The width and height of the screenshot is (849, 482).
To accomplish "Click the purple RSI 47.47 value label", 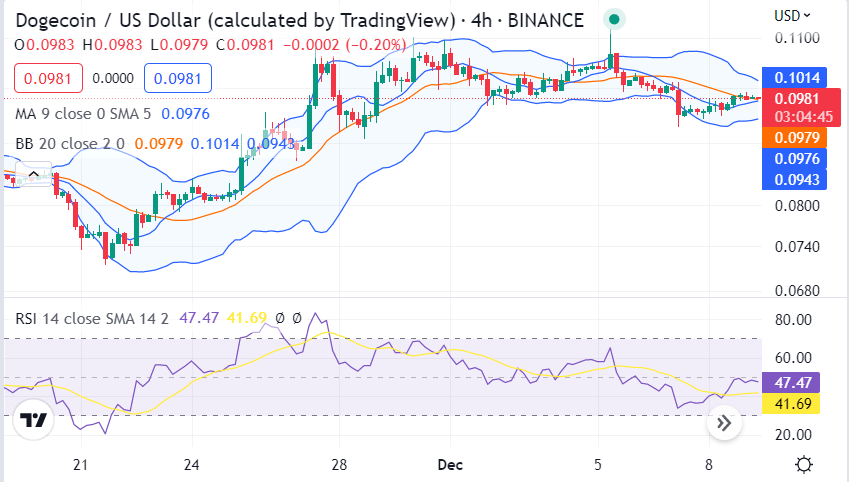I will (x=791, y=382).
